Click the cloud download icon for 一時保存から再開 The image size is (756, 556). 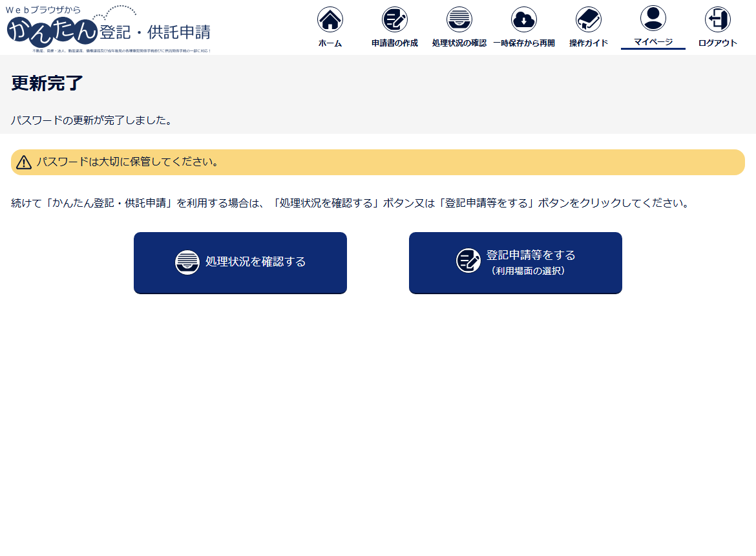coord(524,19)
